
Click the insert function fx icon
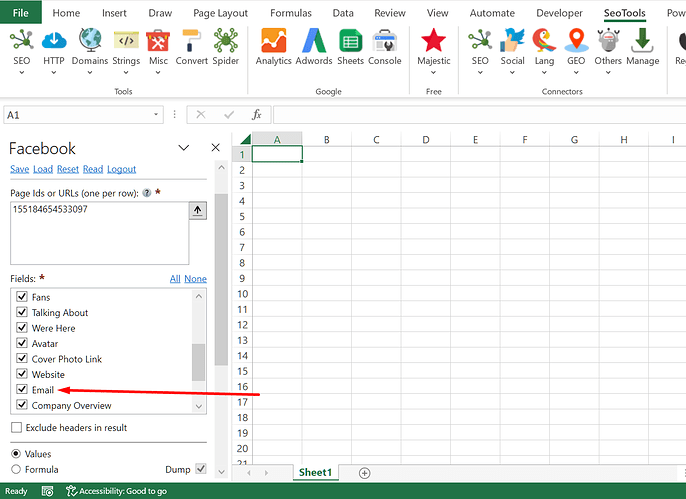[x=256, y=115]
